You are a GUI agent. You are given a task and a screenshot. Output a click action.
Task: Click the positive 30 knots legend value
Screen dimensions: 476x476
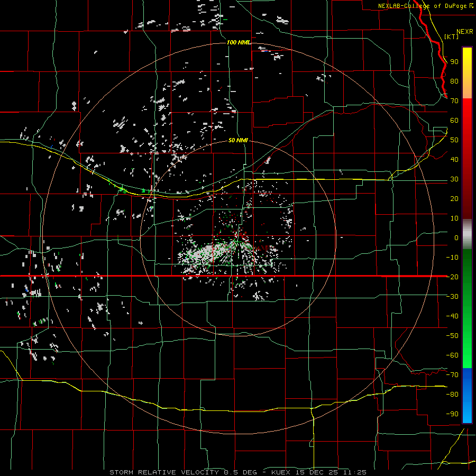[454, 179]
